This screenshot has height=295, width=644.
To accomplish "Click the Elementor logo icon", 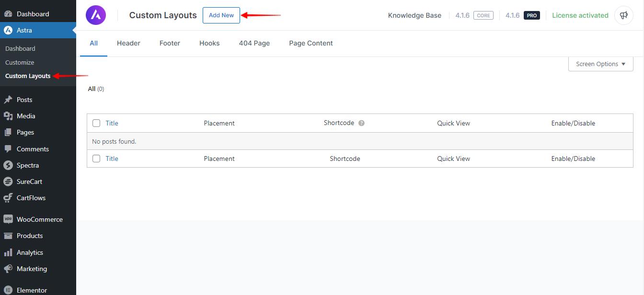I will click(x=8, y=290).
